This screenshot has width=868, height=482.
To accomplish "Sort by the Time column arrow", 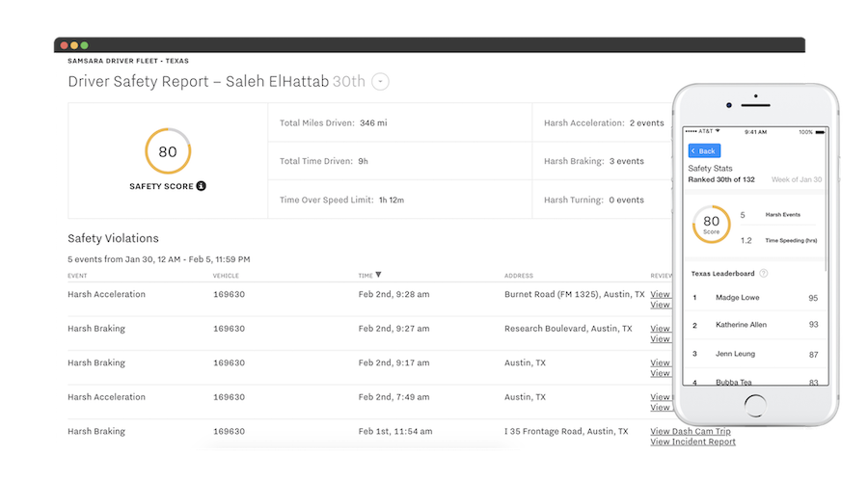I will pos(379,275).
